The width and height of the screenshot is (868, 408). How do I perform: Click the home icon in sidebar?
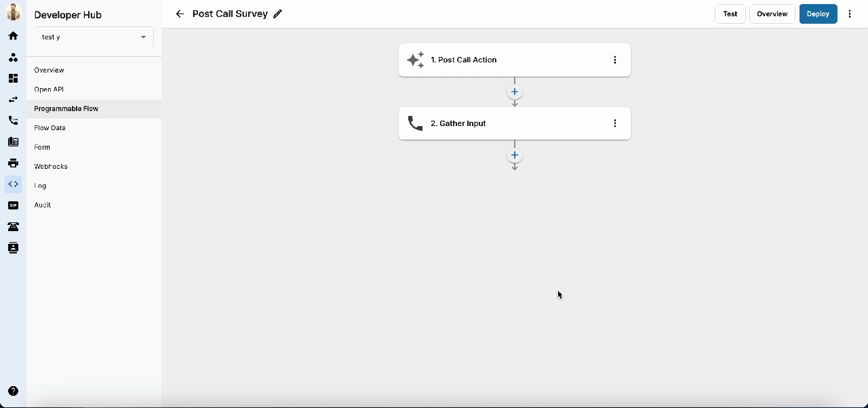point(13,36)
